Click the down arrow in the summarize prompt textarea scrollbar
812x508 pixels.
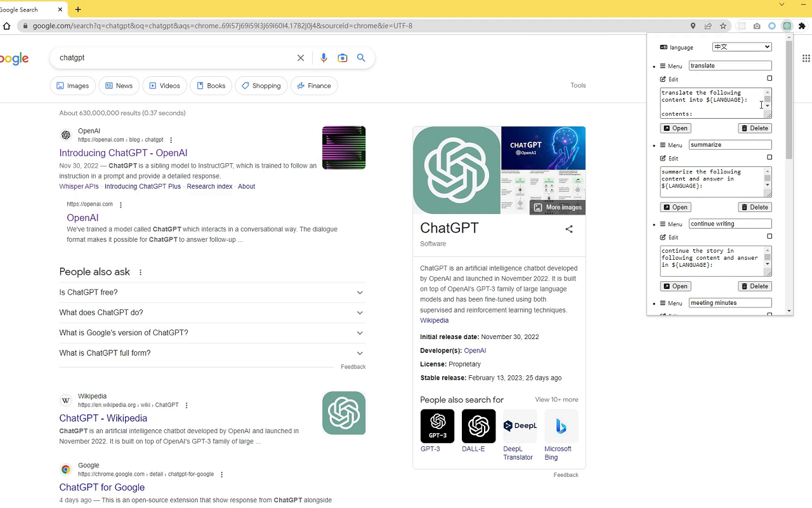[x=768, y=185]
